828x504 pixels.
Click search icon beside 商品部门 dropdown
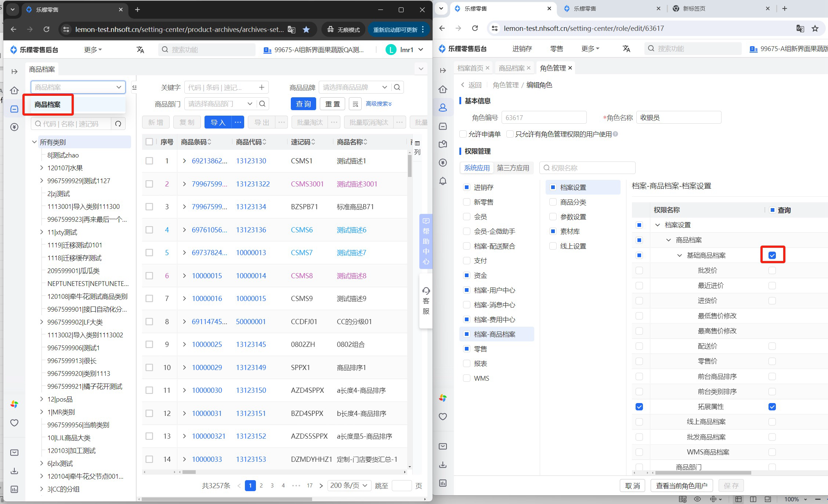coord(262,104)
